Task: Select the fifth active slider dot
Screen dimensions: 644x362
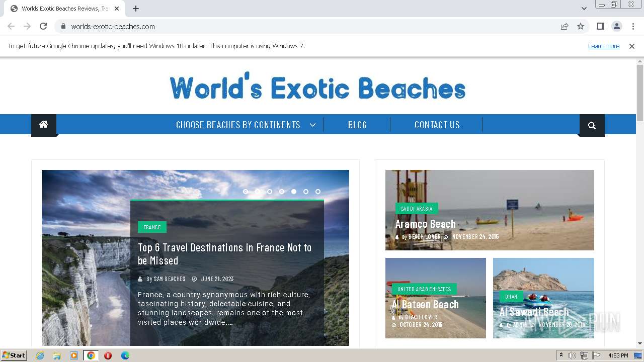Action: (x=294, y=192)
